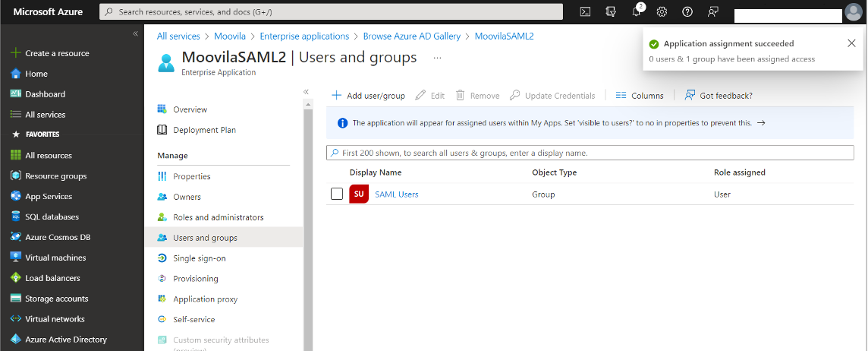Open Columns chooser in toolbar
Image resolution: width=868 pixels, height=351 pixels.
point(640,96)
